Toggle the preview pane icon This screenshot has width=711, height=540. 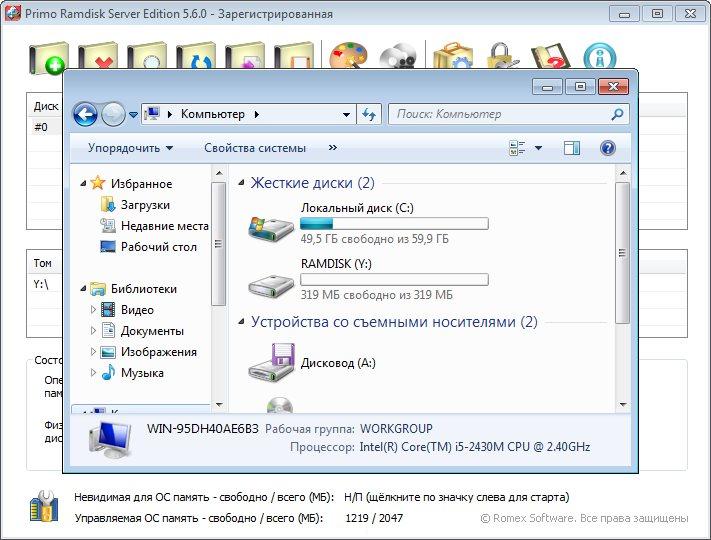tap(572, 148)
